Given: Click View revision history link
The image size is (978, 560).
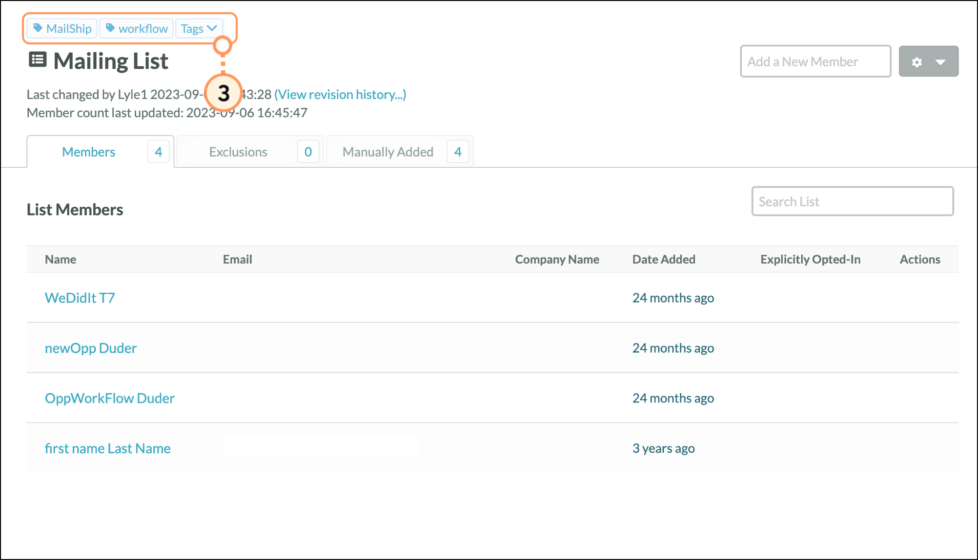Looking at the screenshot, I should pos(340,94).
